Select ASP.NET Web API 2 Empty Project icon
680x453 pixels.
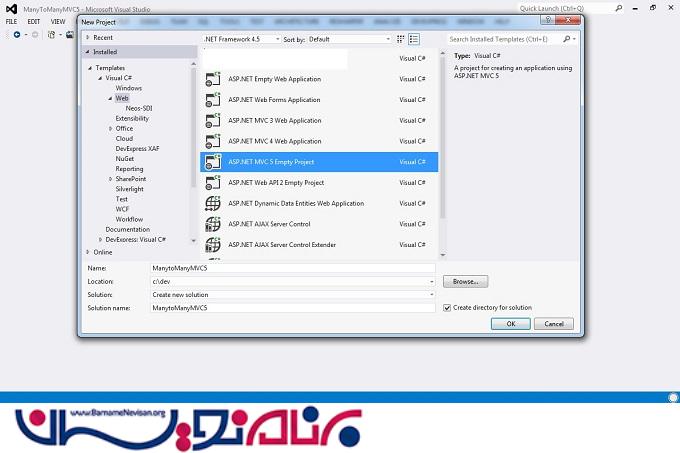click(212, 183)
